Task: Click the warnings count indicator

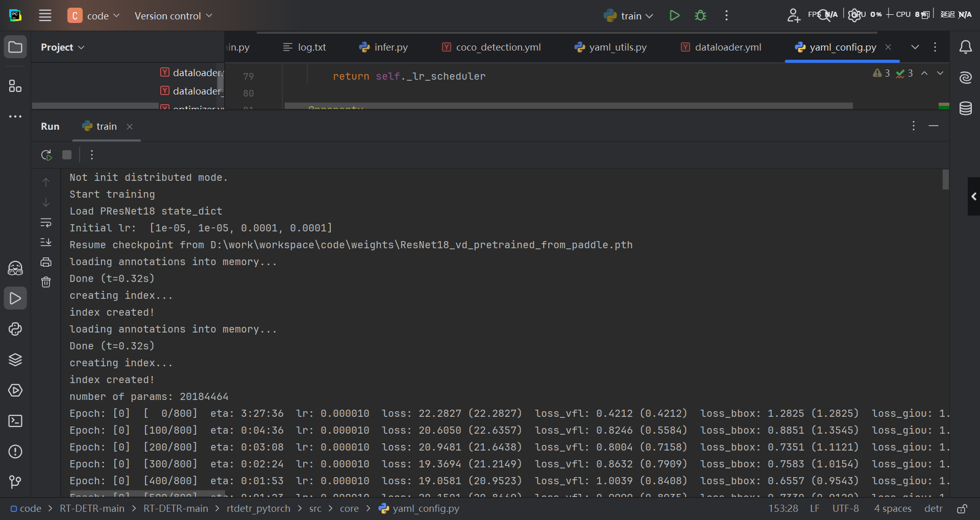Action: 881,74
